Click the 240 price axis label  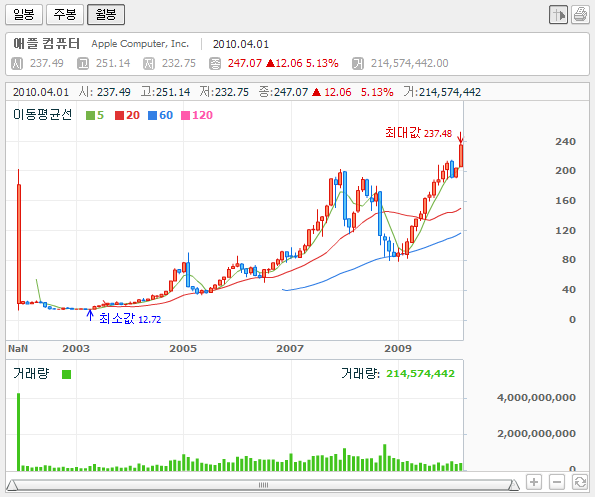point(566,142)
